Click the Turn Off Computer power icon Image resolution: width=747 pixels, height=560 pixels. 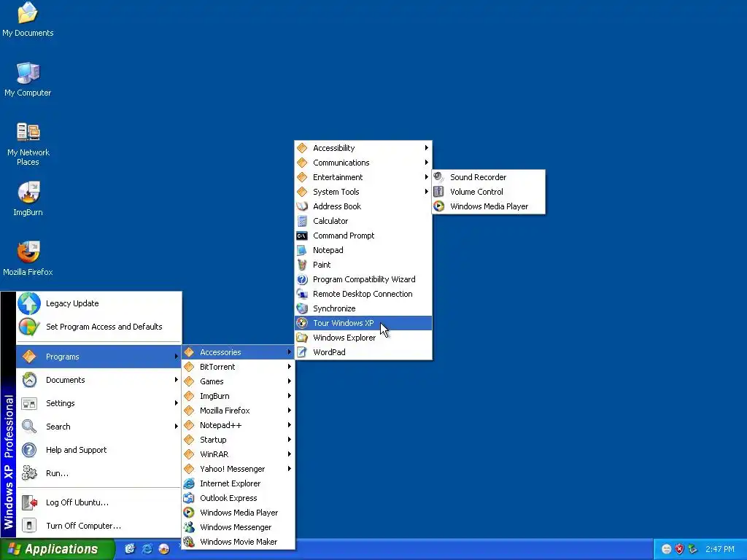click(x=29, y=526)
